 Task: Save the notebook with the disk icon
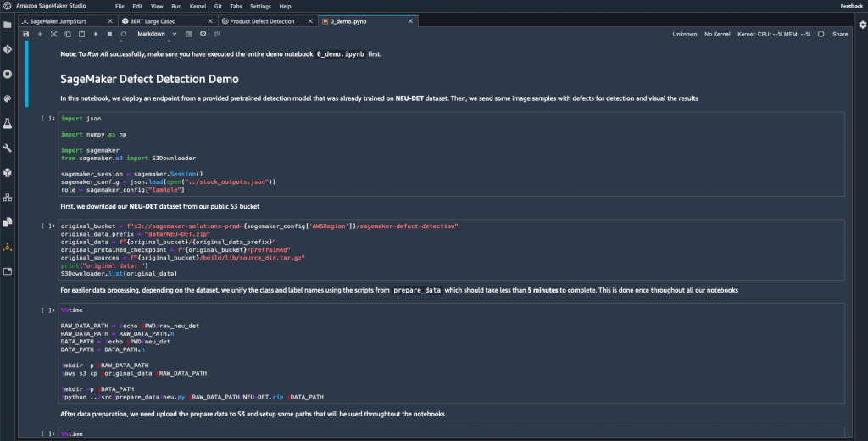click(25, 34)
